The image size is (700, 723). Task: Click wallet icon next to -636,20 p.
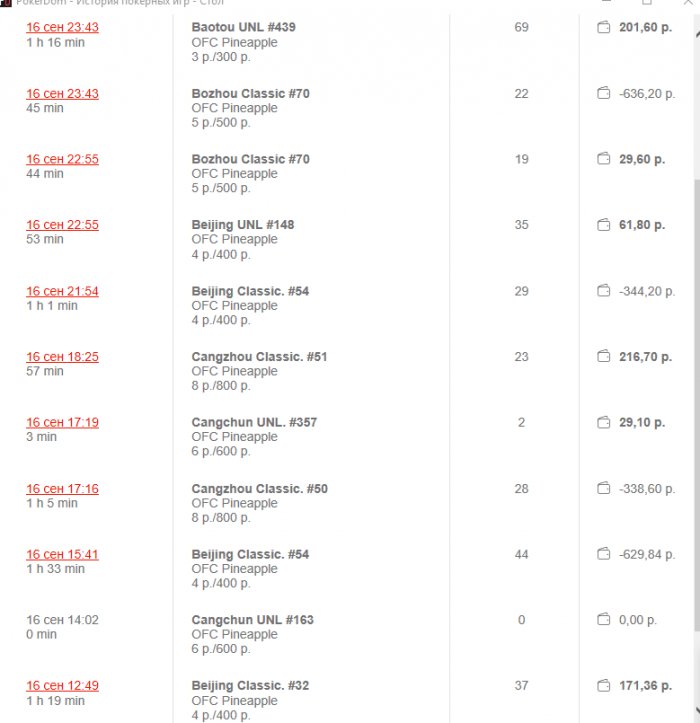coord(603,93)
